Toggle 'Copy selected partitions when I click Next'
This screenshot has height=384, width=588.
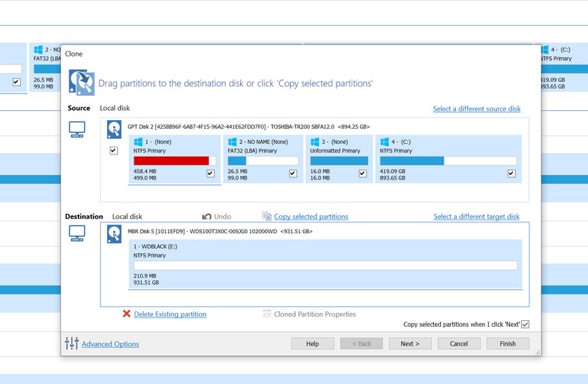point(525,325)
